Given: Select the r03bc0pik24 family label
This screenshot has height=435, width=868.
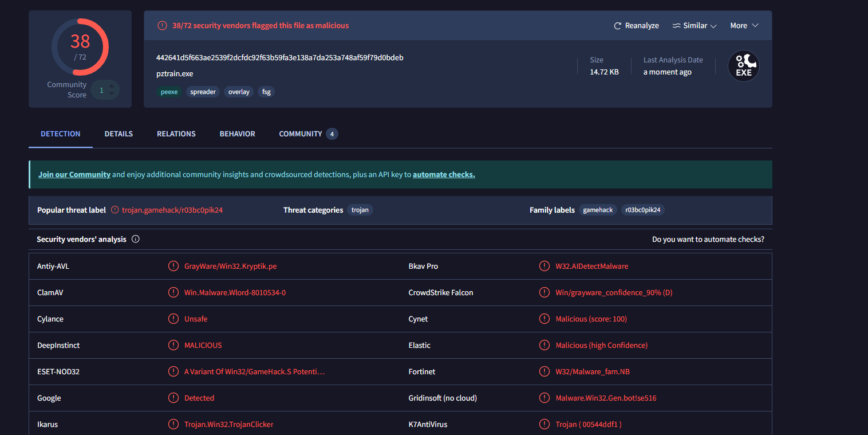Looking at the screenshot, I should pos(643,210).
